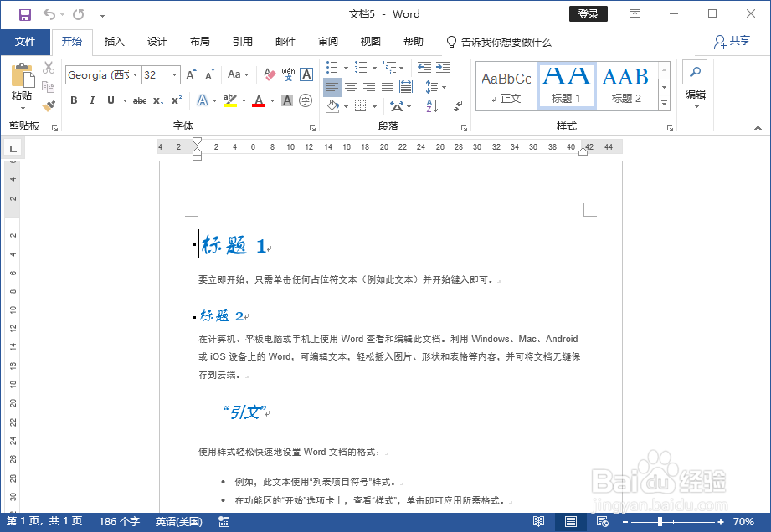The width and height of the screenshot is (771, 532).
Task: Open the Quick Access Toolbar customize arrow
Action: point(102,15)
